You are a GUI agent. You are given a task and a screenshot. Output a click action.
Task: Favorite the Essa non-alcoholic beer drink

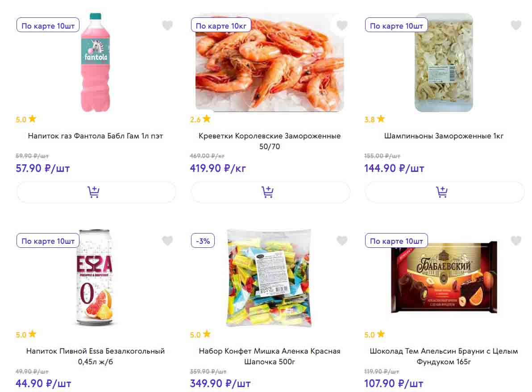click(167, 241)
